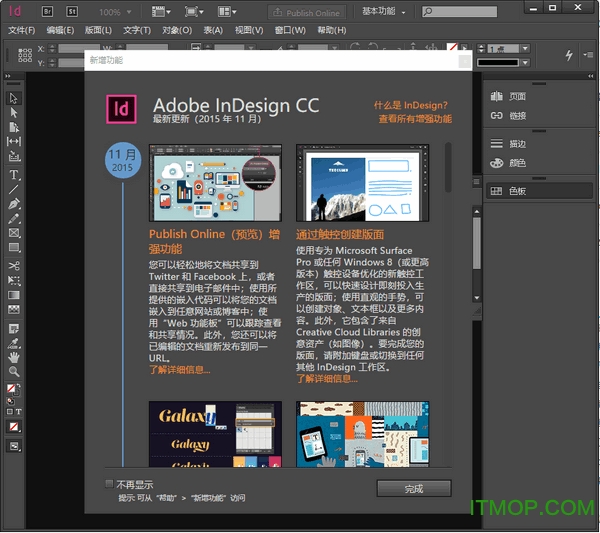Select the Gradient Feather tool
The width and height of the screenshot is (600, 533).
pyautogui.click(x=13, y=309)
